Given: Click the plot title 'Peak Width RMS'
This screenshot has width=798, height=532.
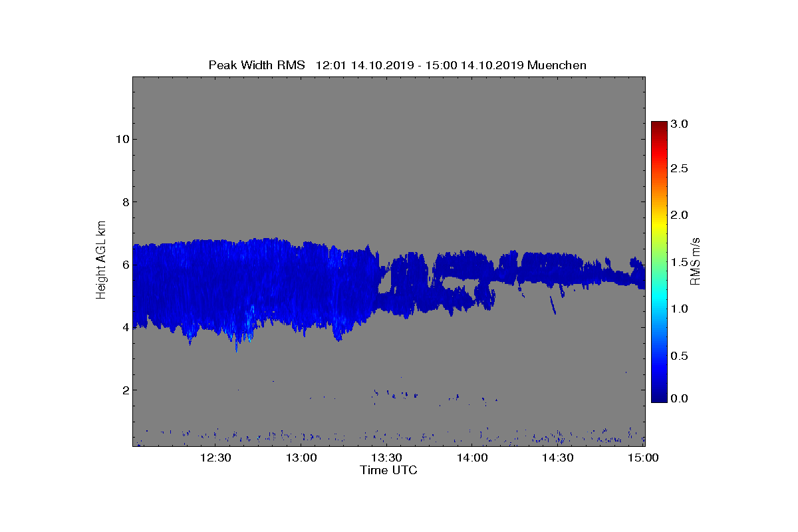Looking at the screenshot, I should pyautogui.click(x=257, y=65).
